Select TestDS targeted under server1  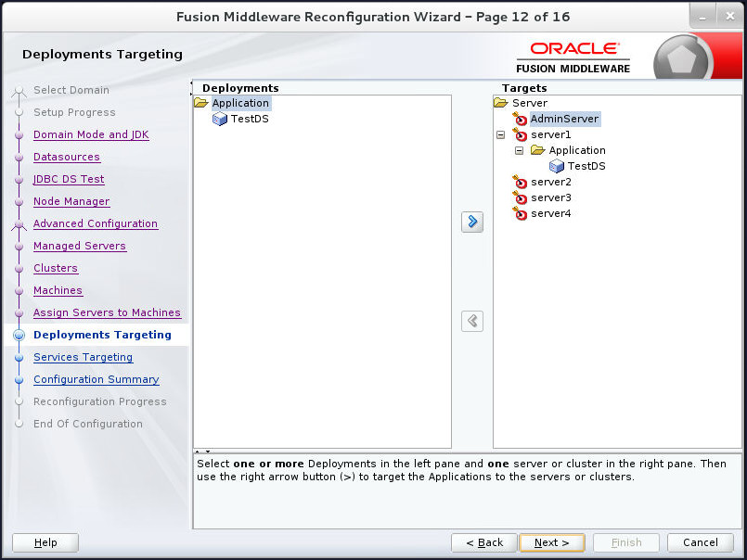pos(586,166)
